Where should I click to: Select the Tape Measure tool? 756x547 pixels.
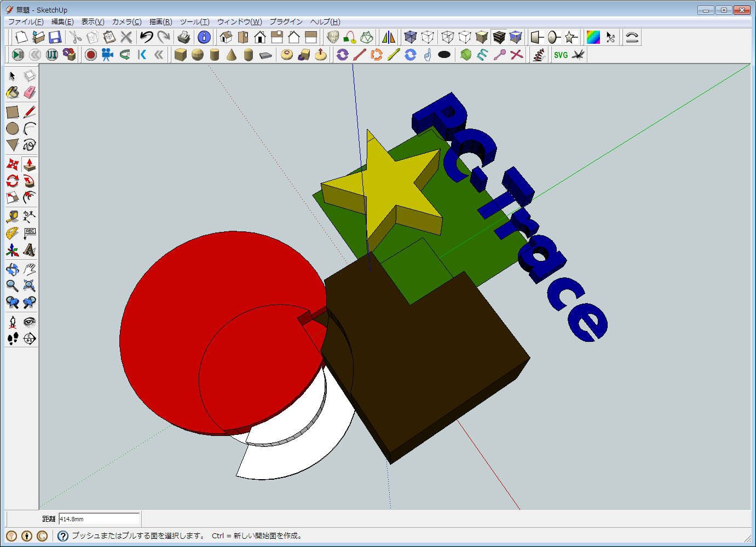click(x=13, y=217)
